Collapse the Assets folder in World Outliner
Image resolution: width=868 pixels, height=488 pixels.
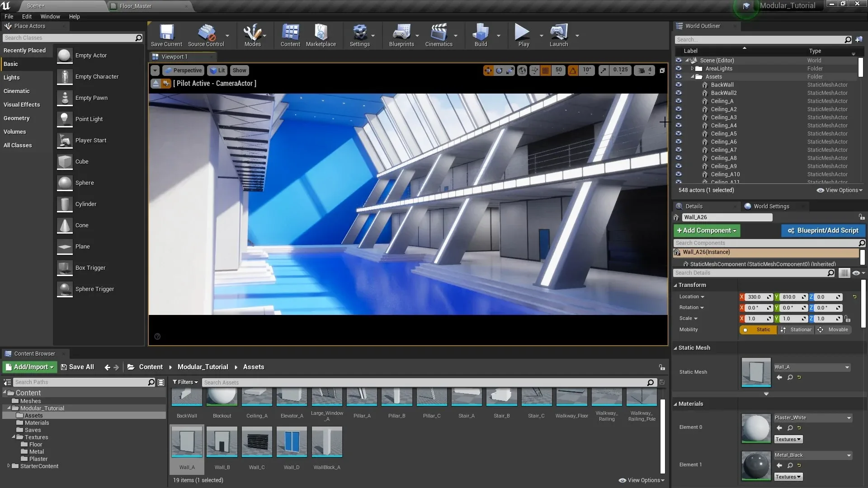tap(693, 76)
